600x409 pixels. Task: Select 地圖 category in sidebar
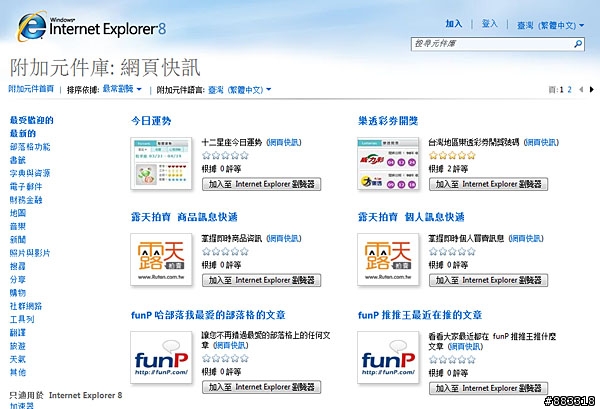tap(18, 213)
